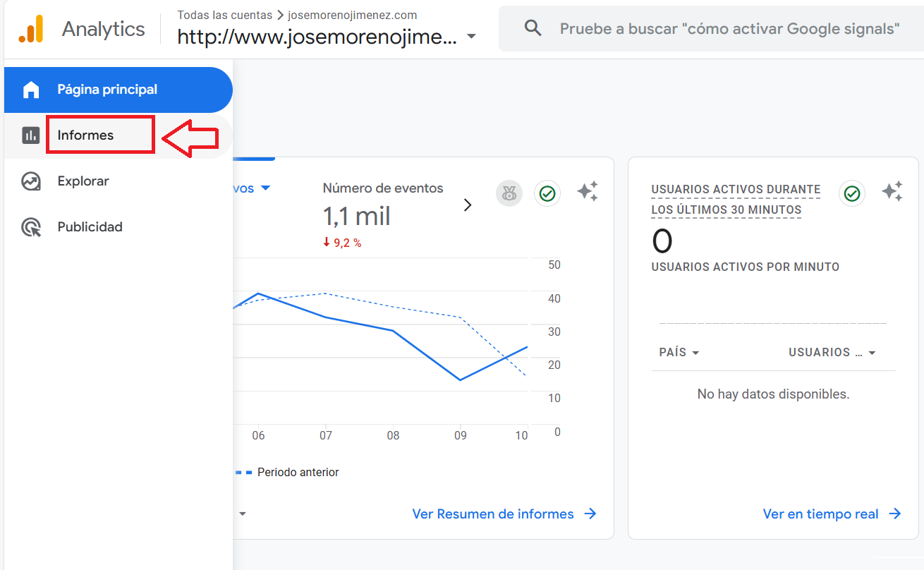Show next metric with right chevron
Screen dimensions: 924x570
[467, 205]
